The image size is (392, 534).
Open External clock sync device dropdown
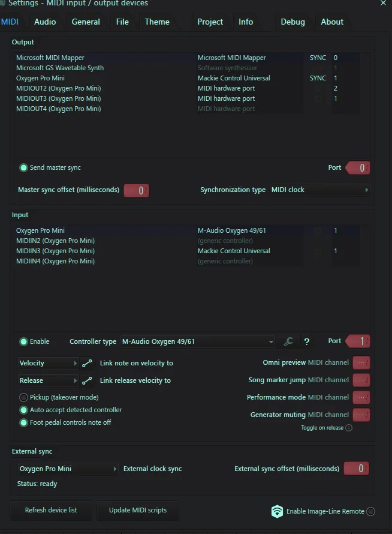pos(68,469)
